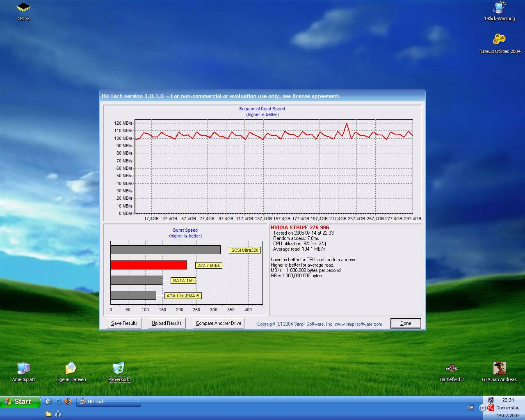Click the CPU utilization: 8% line

pyautogui.click(x=299, y=244)
